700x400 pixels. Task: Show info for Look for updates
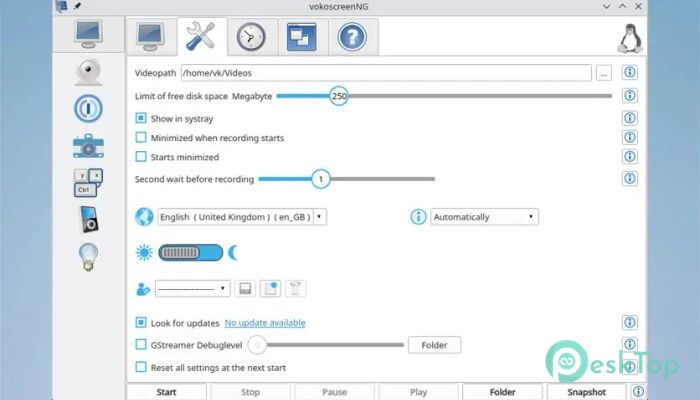click(630, 322)
